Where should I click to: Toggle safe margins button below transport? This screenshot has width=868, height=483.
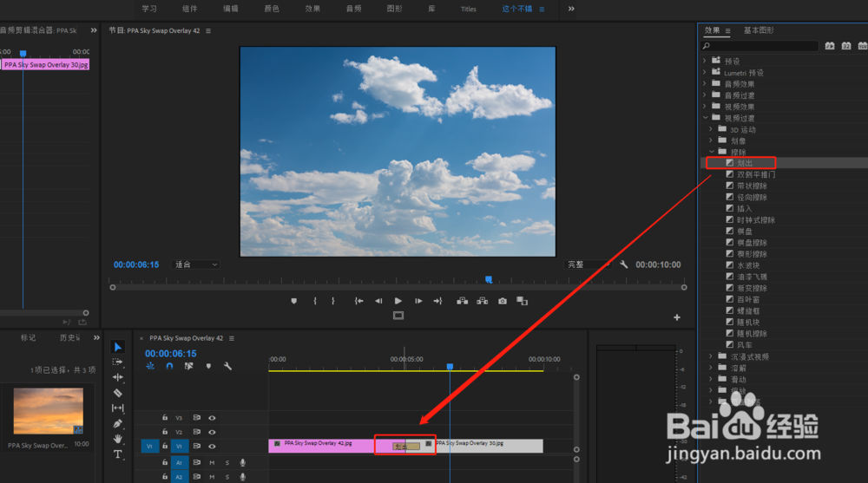pos(398,316)
